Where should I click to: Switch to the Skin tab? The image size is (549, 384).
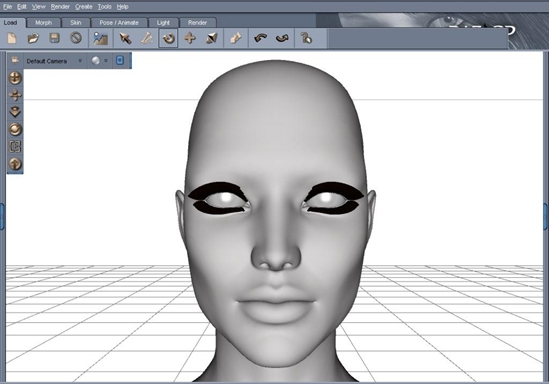[76, 23]
